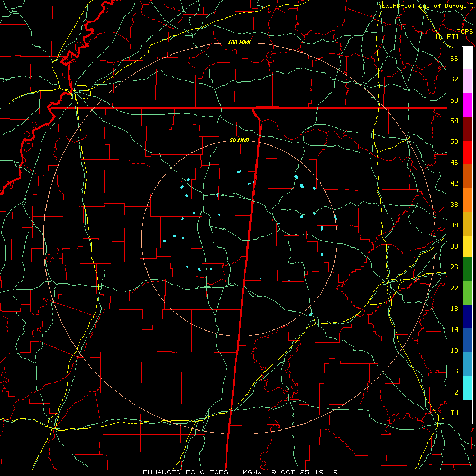
Task: Click the '34' legend value label
Action: (x=454, y=225)
